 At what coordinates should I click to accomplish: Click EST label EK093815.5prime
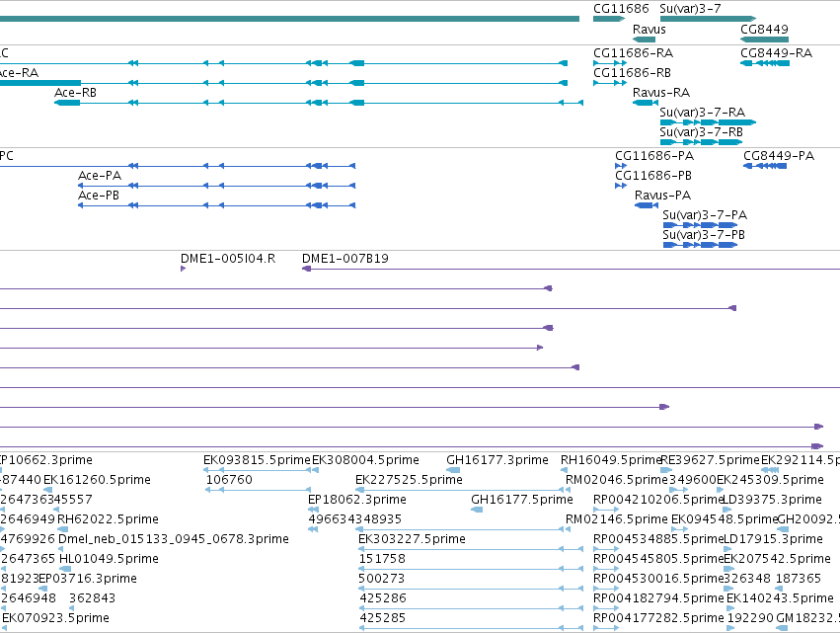[257, 460]
